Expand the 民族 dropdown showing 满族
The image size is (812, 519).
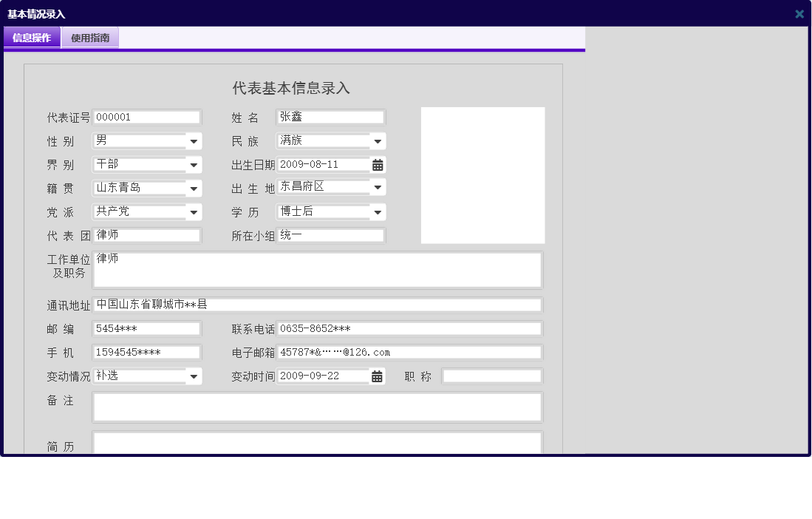tap(378, 141)
